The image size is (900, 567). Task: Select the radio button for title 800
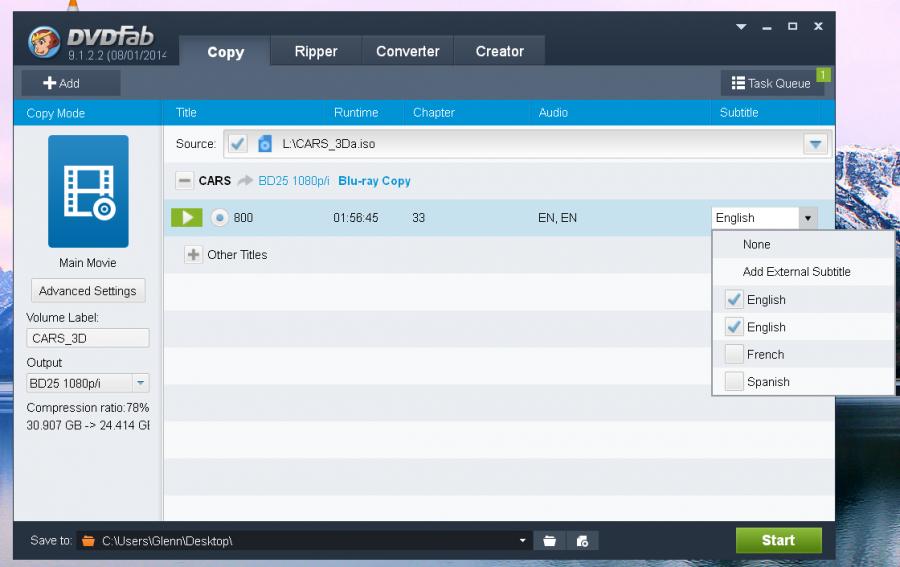tap(219, 218)
